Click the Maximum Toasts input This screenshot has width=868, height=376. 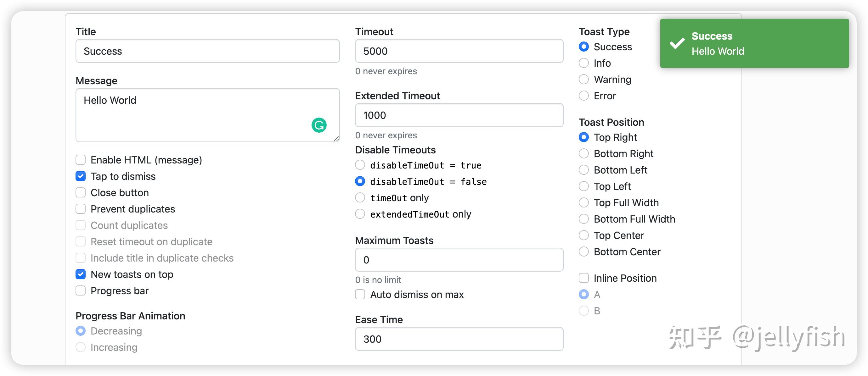click(x=459, y=260)
